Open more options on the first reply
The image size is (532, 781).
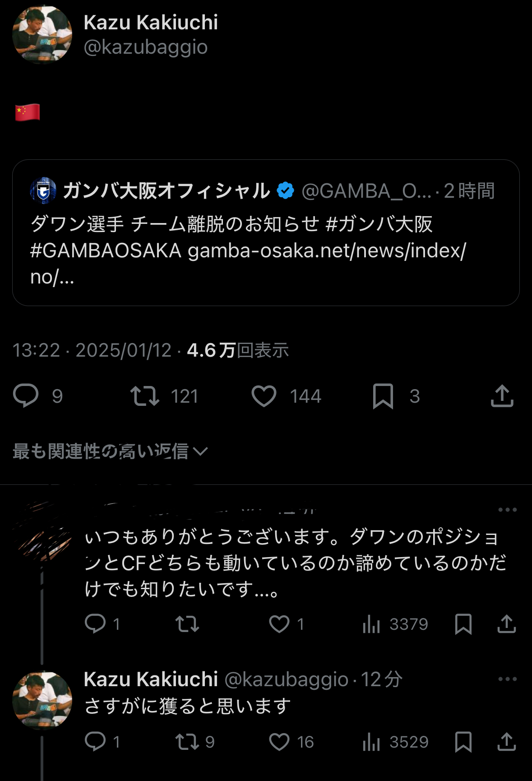point(507,510)
